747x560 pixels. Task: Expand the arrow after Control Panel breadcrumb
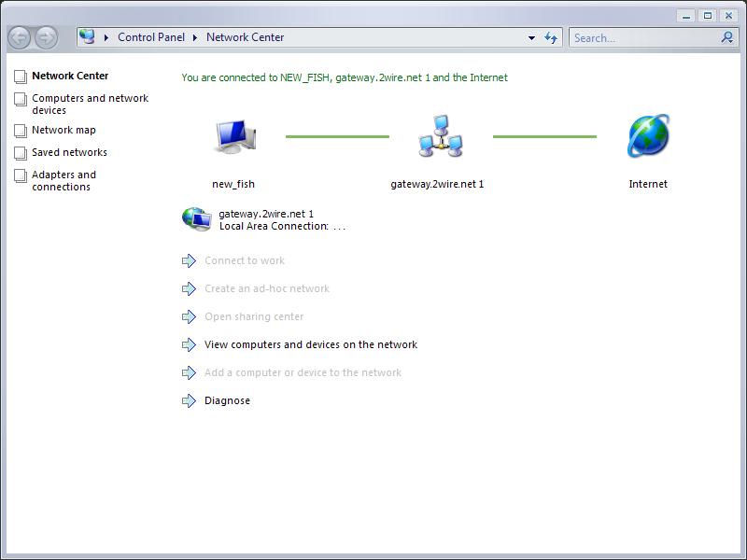pos(195,37)
